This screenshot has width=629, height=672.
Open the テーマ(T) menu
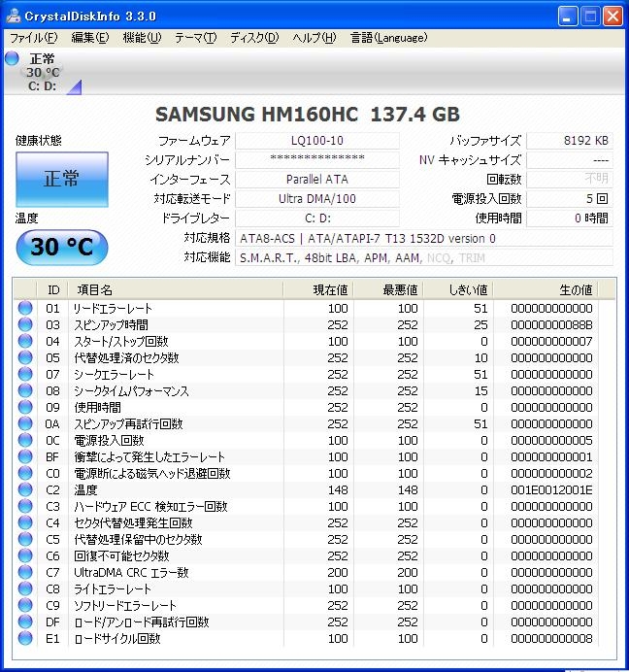[x=196, y=38]
